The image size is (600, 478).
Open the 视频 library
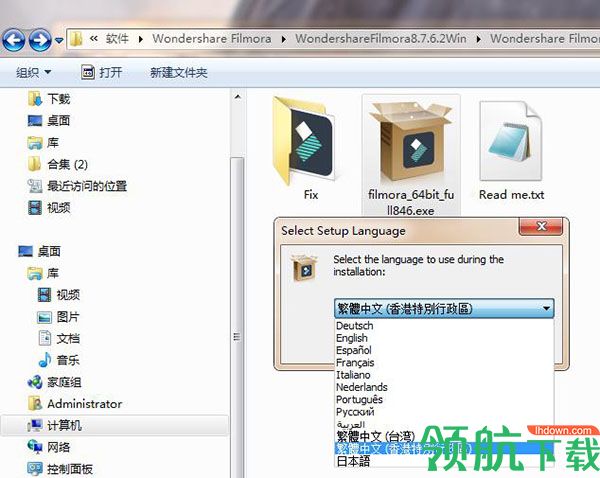tap(59, 295)
